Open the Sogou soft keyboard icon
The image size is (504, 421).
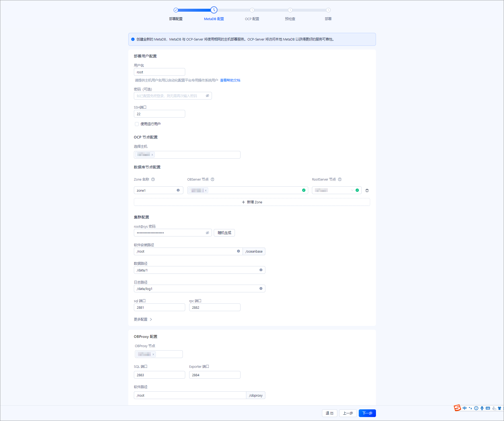(488, 408)
